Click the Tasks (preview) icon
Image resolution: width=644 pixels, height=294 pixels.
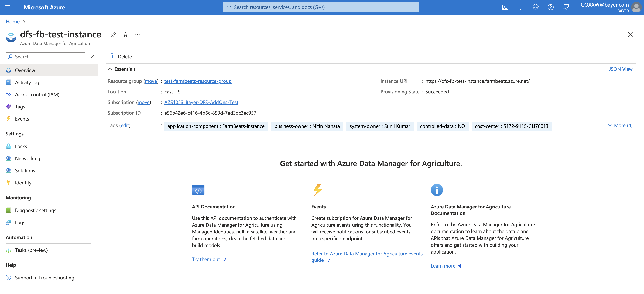tap(9, 250)
